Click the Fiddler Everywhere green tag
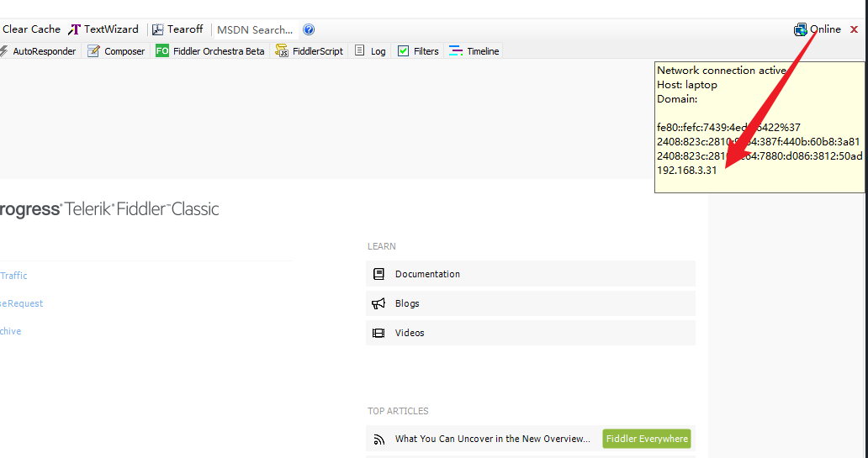 647,439
